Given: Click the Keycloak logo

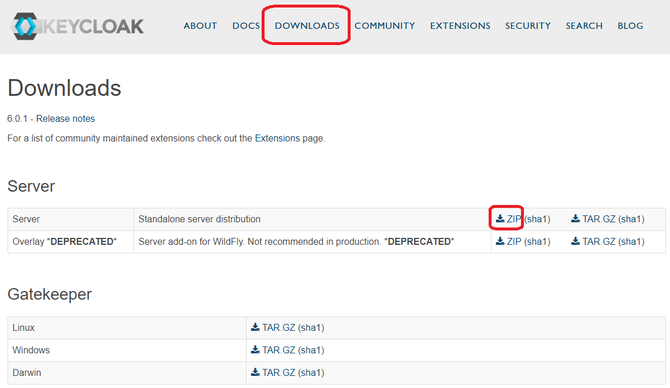Looking at the screenshot, I should pos(77,26).
